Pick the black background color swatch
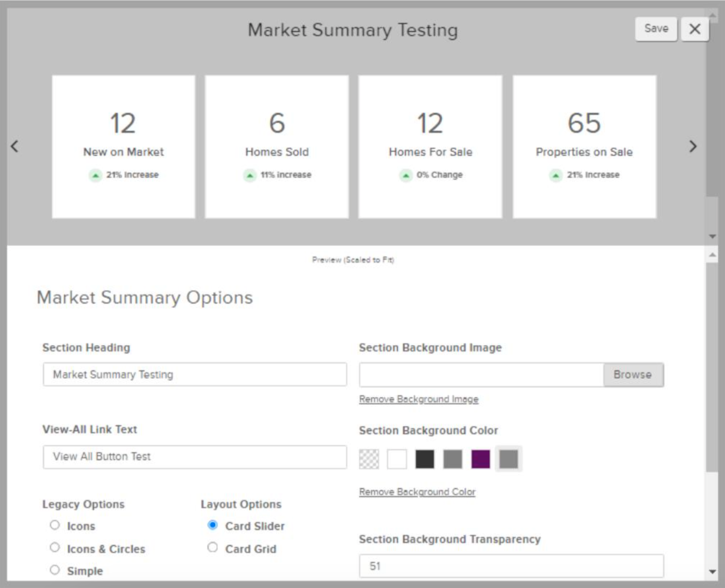Screen dimensions: 725x588 pyautogui.click(x=425, y=459)
